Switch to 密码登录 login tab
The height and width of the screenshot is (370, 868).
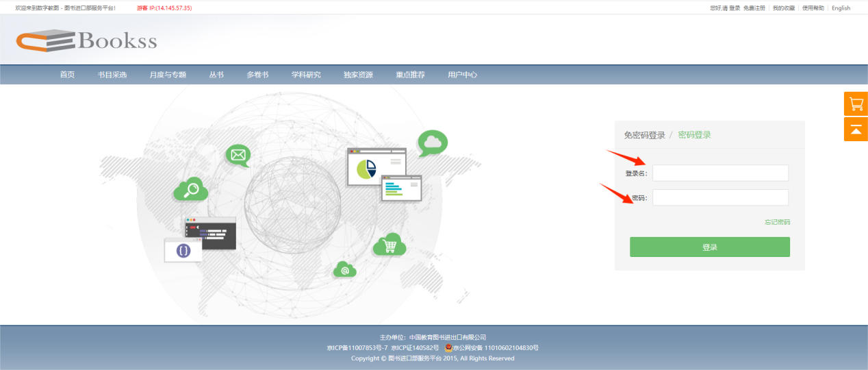[x=694, y=135]
